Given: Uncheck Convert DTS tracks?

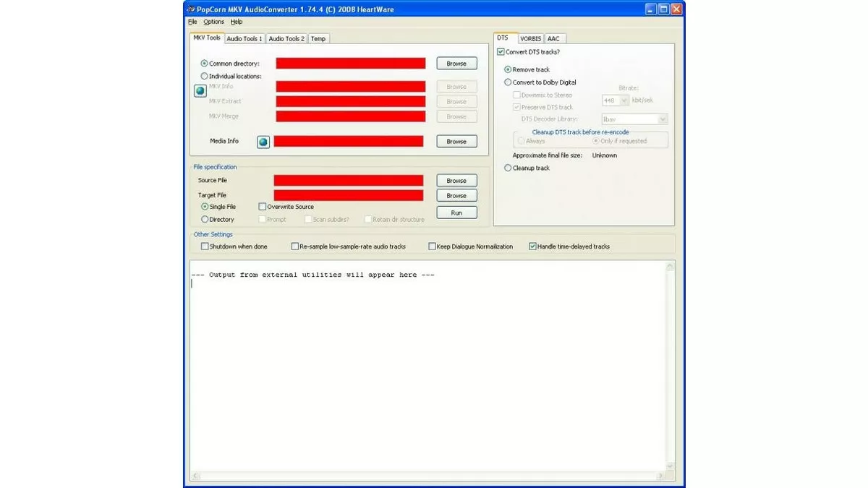Looking at the screenshot, I should click(x=500, y=51).
